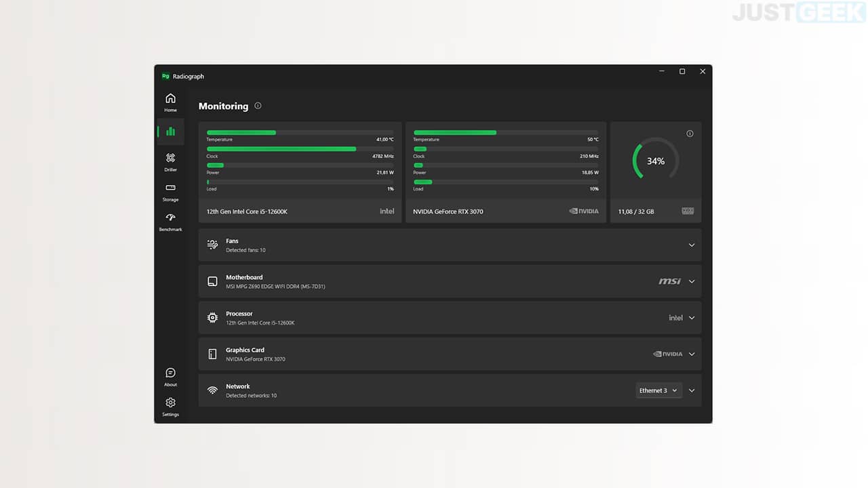Viewport: 868px width, 488px height.
Task: Click the Monitoring page heading
Action: pos(223,106)
